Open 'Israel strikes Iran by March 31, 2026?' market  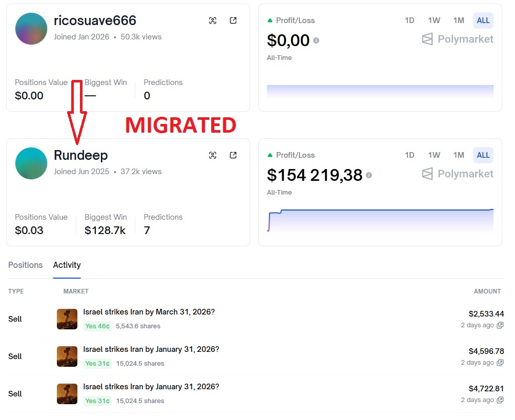point(149,311)
